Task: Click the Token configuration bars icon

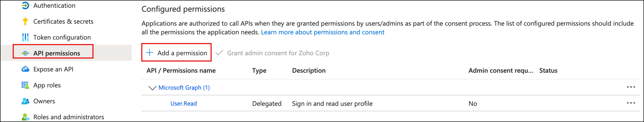Action: click(x=25, y=37)
